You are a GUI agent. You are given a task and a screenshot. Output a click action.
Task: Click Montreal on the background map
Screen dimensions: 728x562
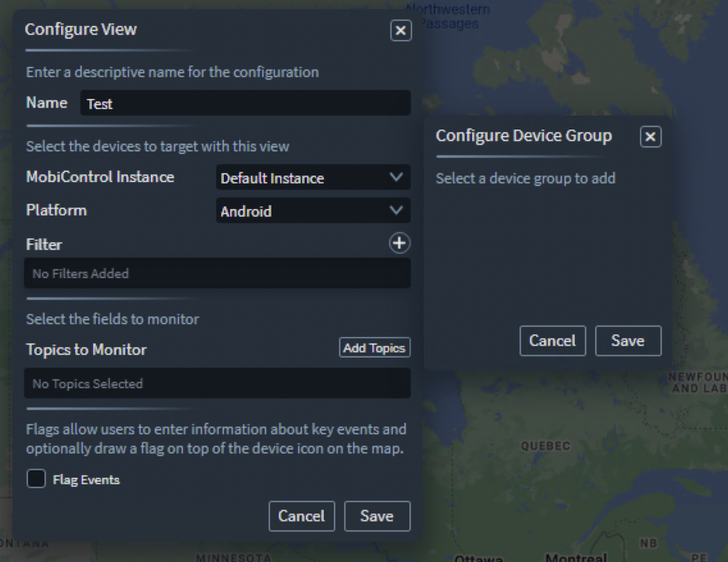[576, 557]
